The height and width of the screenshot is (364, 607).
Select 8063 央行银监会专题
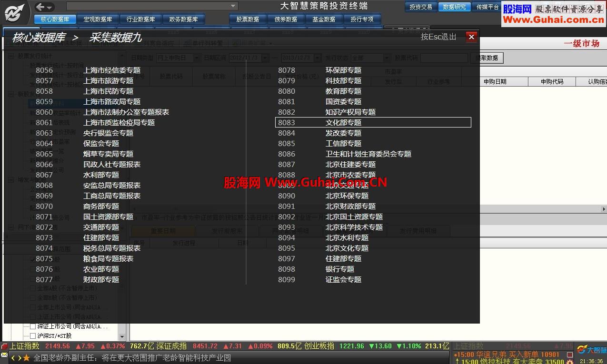(x=85, y=133)
